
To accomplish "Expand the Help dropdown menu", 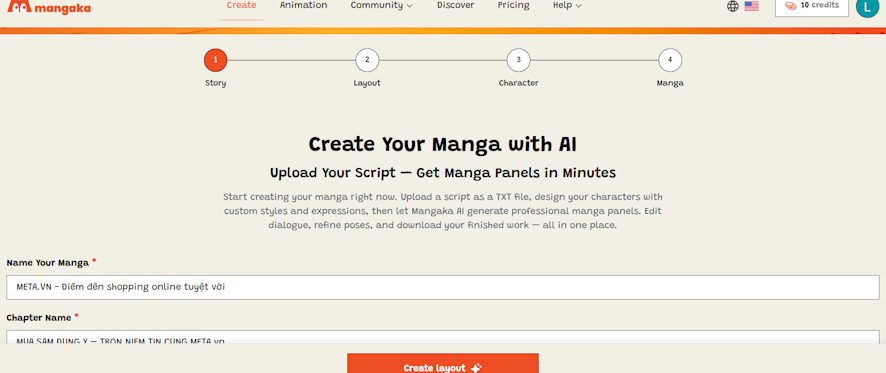I will (x=567, y=6).
